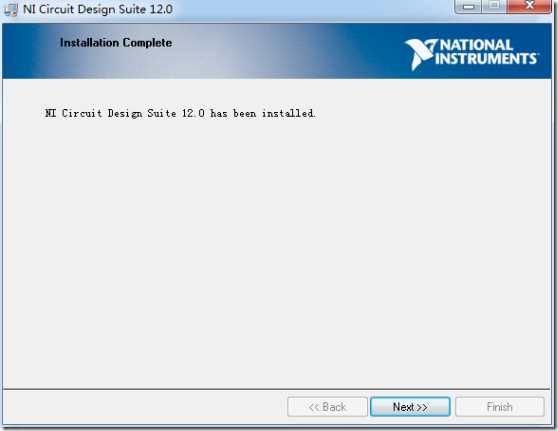The image size is (558, 431).
Task: Minimize the installer window
Action: tap(468, 7)
